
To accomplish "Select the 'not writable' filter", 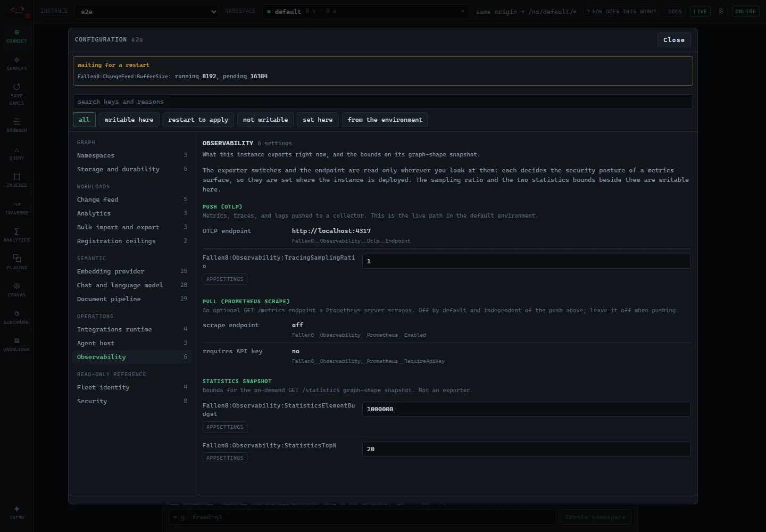I will point(265,120).
